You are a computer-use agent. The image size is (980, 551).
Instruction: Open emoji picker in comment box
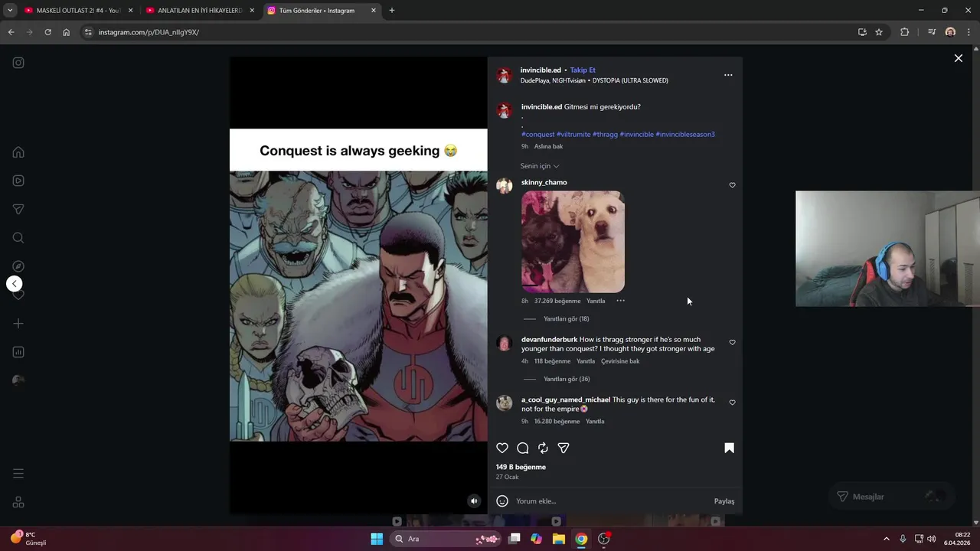[x=502, y=501]
